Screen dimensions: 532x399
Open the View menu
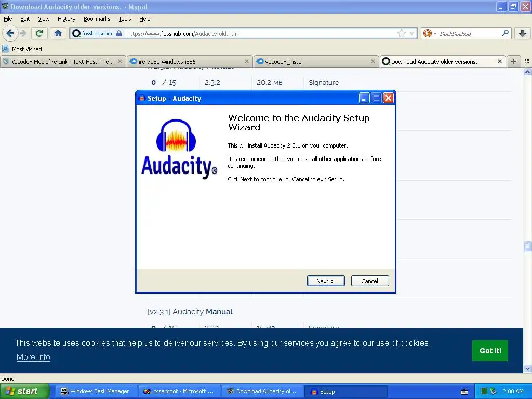click(44, 19)
